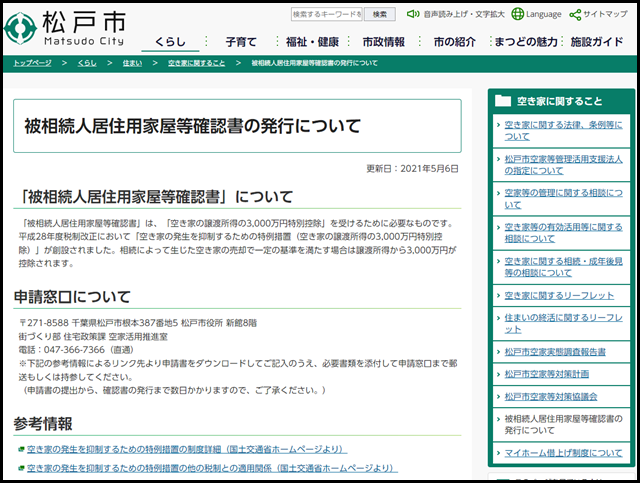Open 空き家等の有効活用等に関する相談について sidebar link

click(x=563, y=233)
